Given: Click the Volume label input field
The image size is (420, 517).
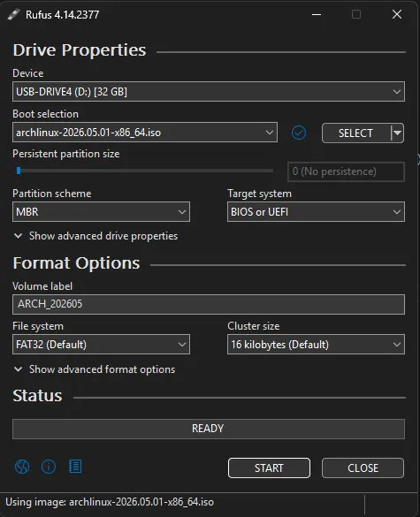Looking at the screenshot, I should click(209, 304).
